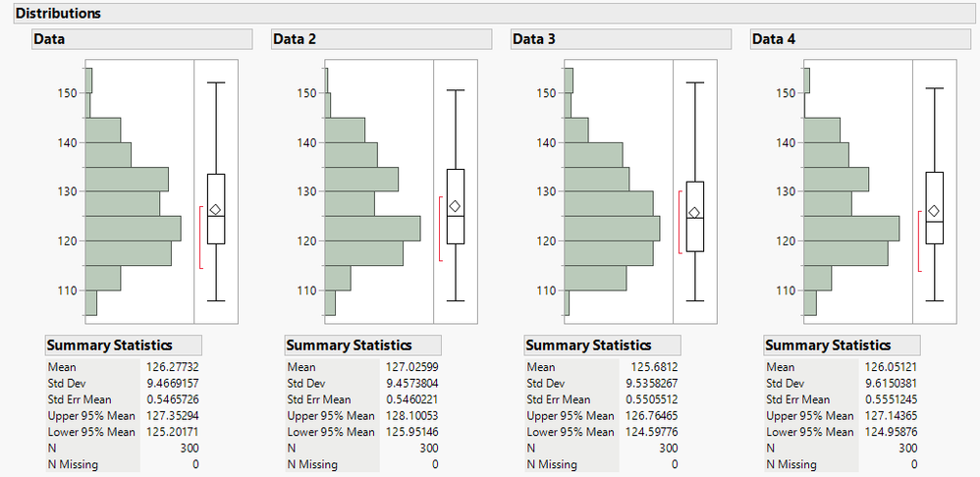Click the mean diamond in Data 4 box plot
This screenshot has width=980, height=477.
(935, 211)
